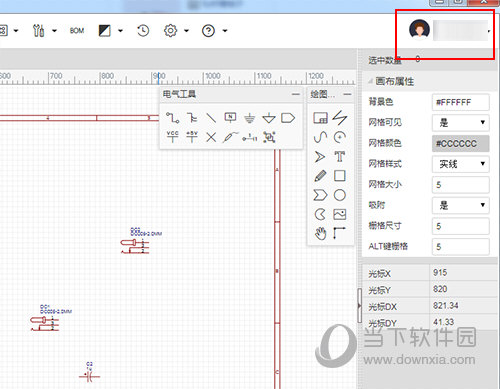Select the Image insert tool
Image resolution: width=500 pixels, height=389 pixels.
(x=340, y=214)
